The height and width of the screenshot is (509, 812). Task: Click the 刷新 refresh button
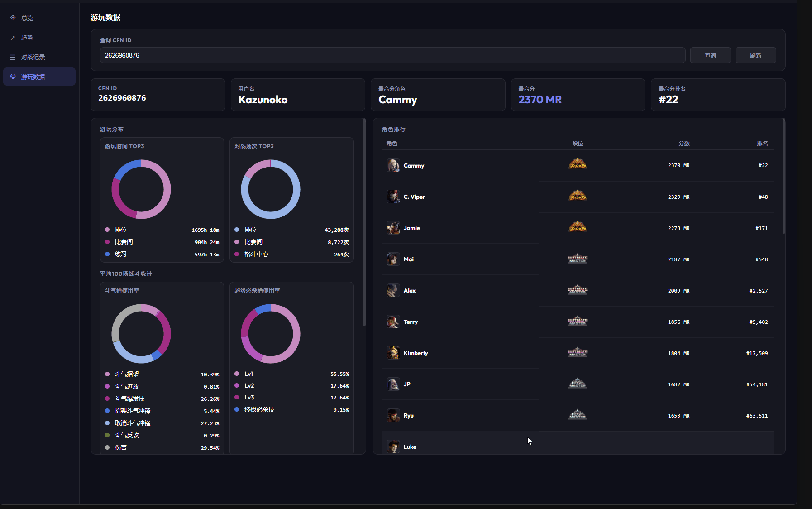click(755, 55)
